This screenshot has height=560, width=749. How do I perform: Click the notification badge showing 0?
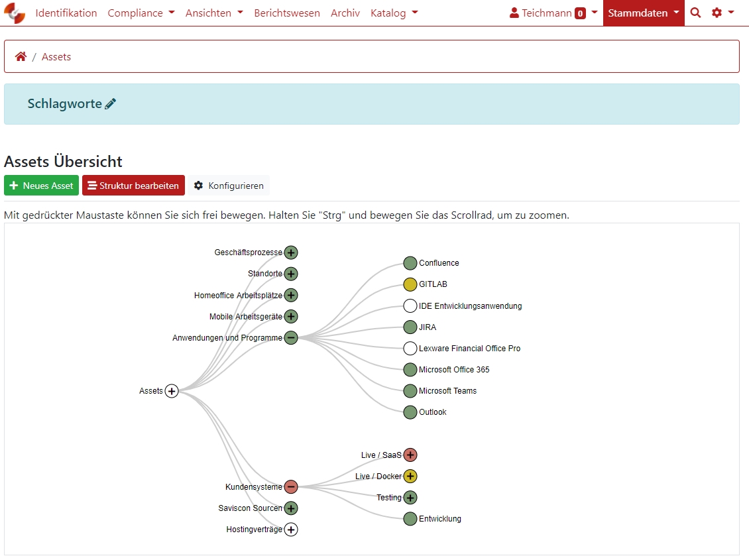[581, 13]
